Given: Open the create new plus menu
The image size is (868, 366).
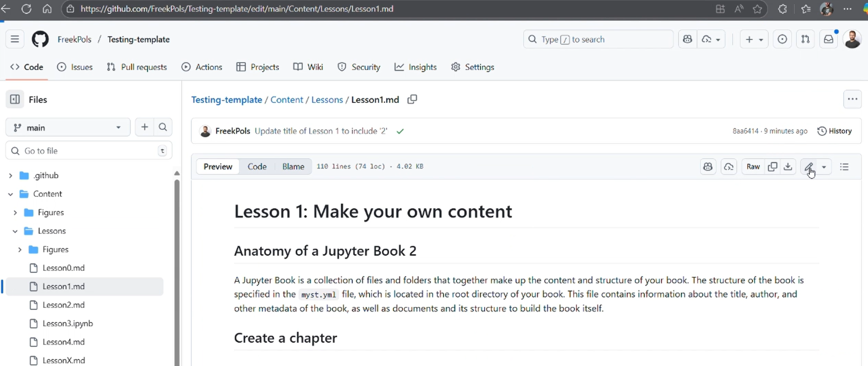Looking at the screenshot, I should coord(754,39).
